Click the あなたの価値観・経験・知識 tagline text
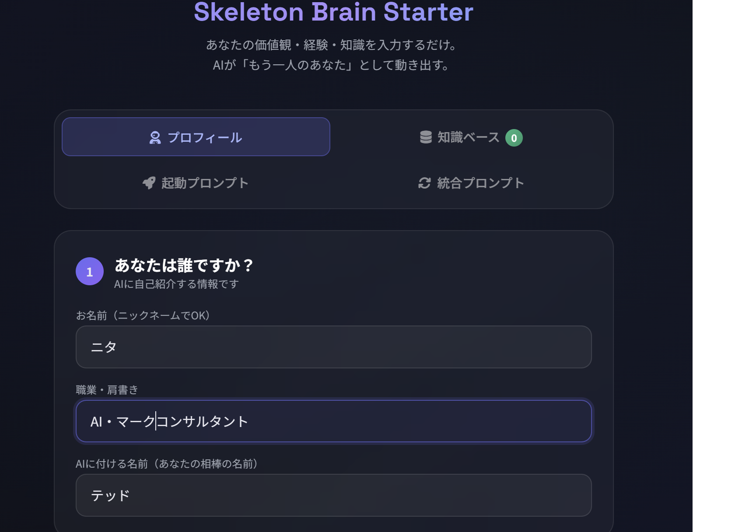756x532 pixels. 332,45
